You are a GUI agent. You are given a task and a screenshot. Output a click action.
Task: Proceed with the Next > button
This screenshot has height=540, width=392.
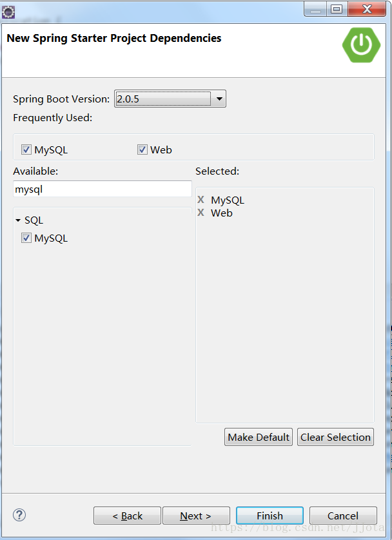[x=196, y=516]
